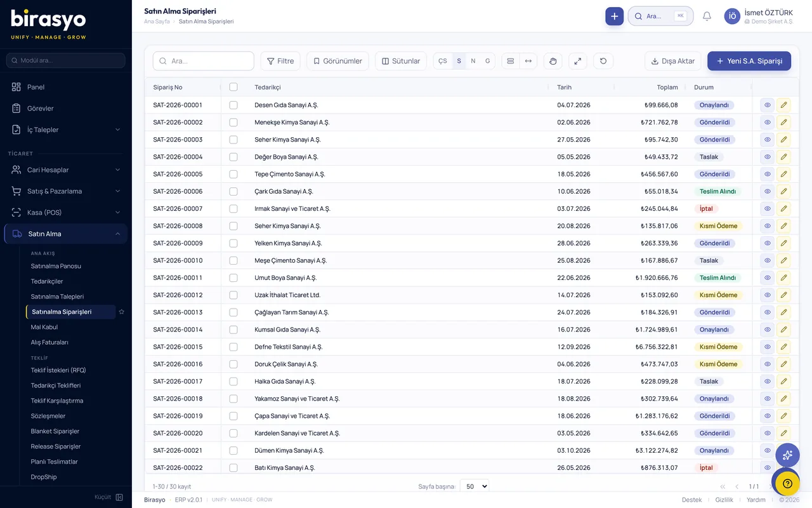The height and width of the screenshot is (508, 812).
Task: Select the checkbox for order SAT-2026-00005
Action: [233, 174]
